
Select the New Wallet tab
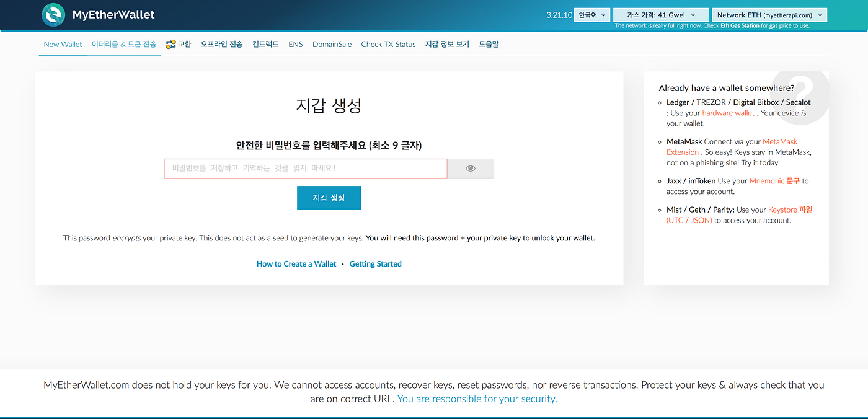tap(63, 45)
